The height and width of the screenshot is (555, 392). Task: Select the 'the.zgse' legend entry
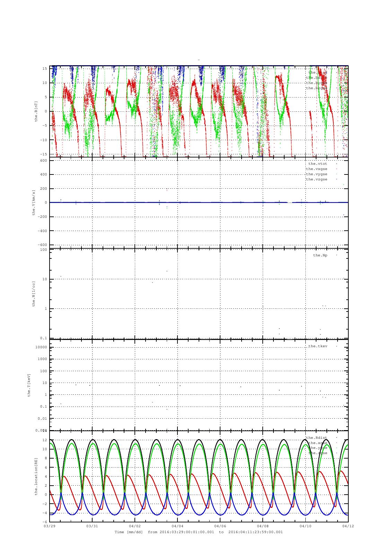[318, 453]
